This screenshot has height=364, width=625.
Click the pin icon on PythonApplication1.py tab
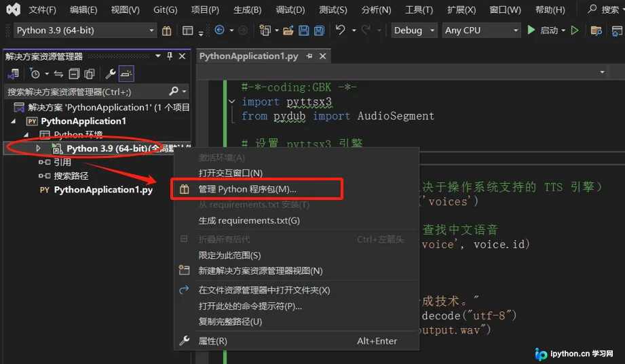tap(309, 56)
